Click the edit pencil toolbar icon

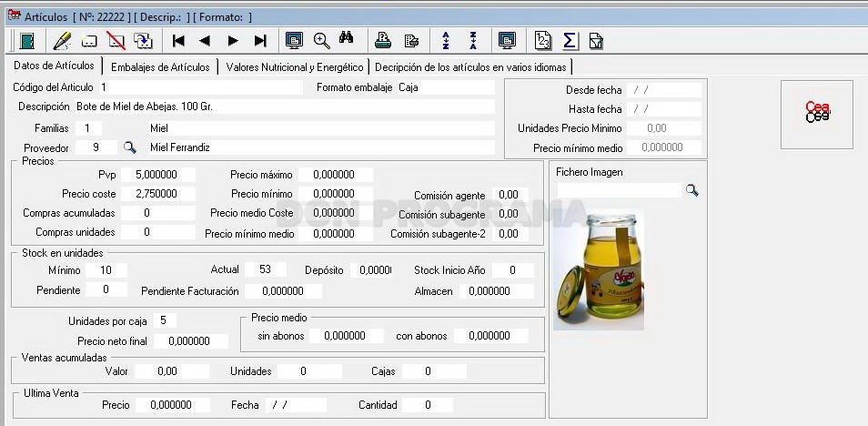point(62,40)
